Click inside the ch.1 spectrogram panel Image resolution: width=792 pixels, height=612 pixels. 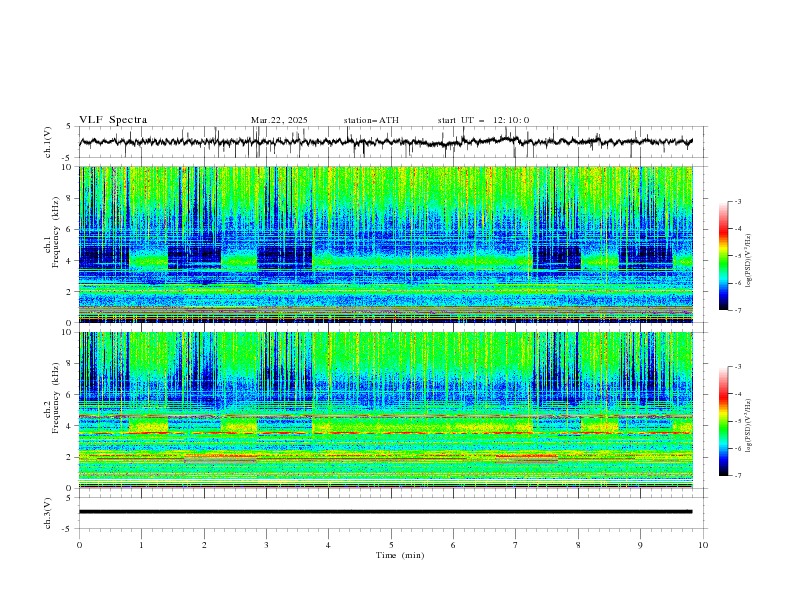click(386, 244)
